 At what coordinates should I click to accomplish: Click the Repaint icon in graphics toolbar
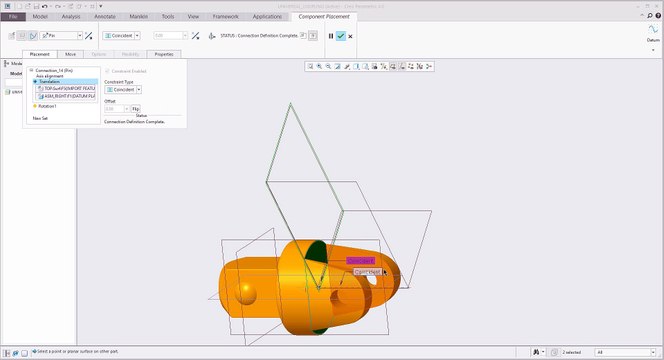[x=338, y=66]
